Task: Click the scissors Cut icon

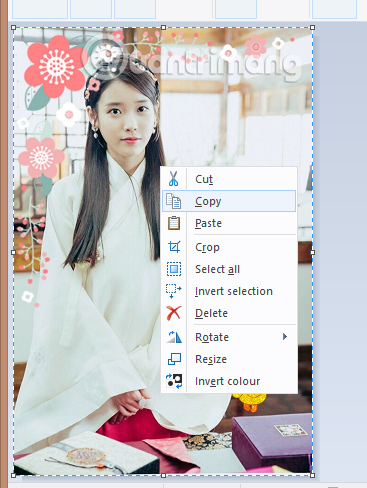Action: click(173, 179)
